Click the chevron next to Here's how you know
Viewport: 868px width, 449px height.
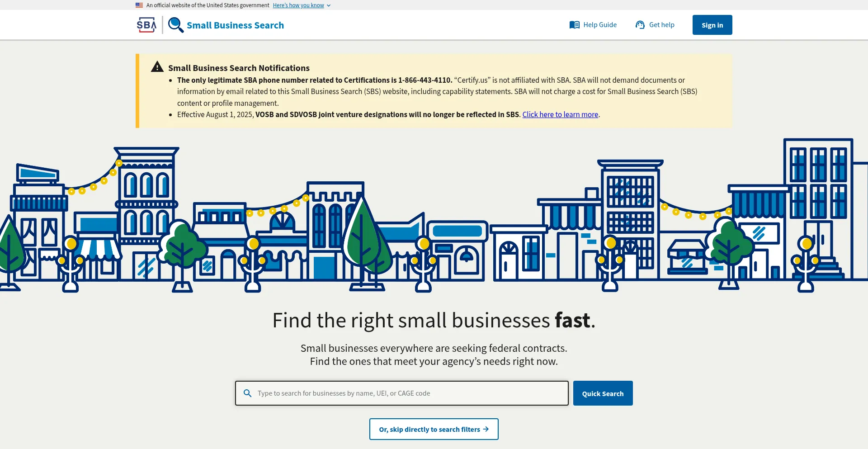coord(329,5)
